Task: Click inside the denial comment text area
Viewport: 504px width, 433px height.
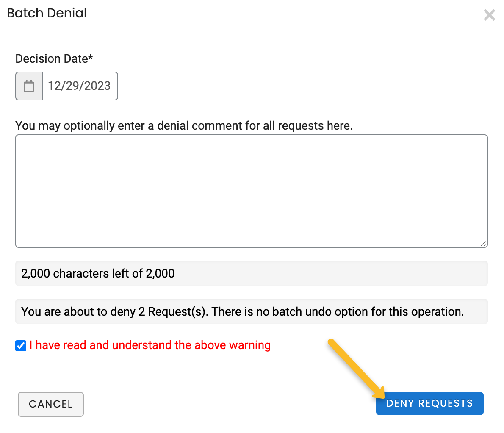Action: (x=251, y=191)
